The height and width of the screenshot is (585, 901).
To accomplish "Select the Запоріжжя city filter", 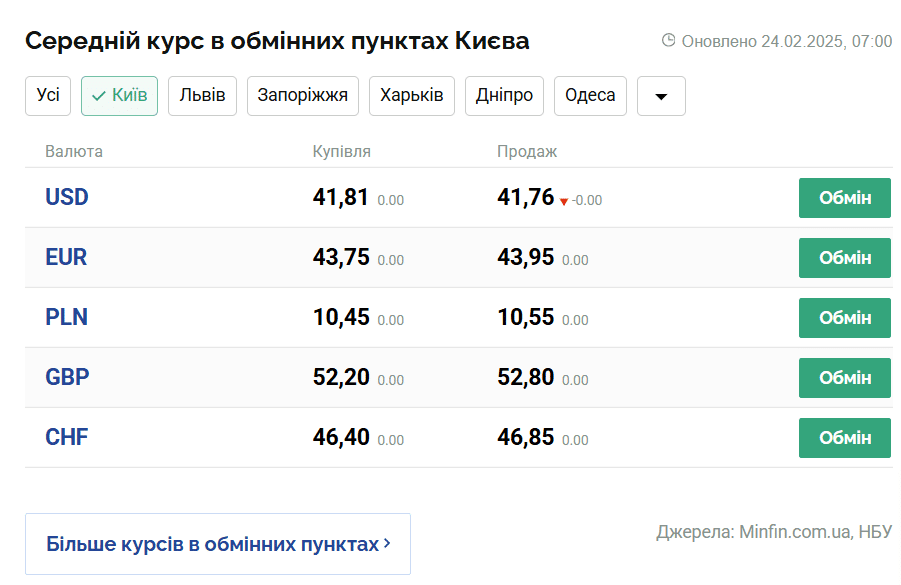I will (303, 96).
